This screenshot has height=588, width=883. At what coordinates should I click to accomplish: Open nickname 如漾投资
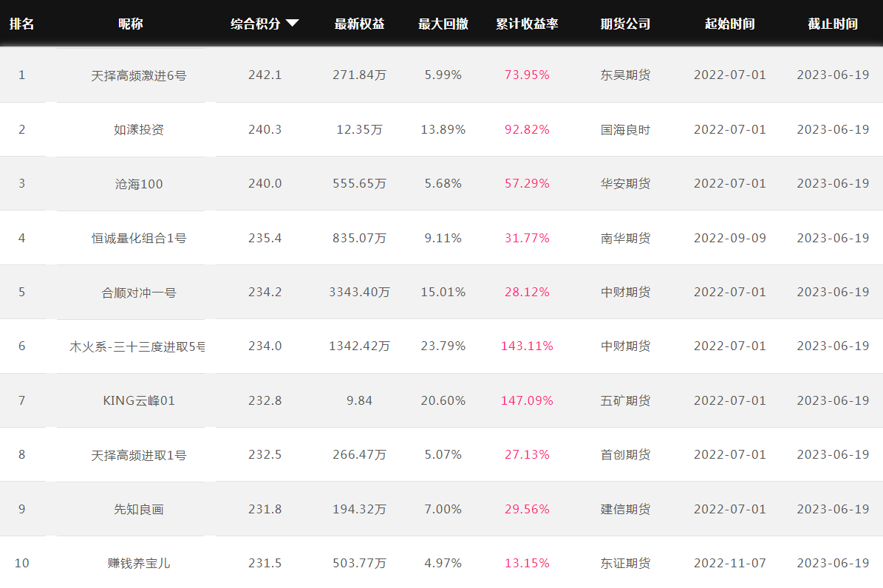pyautogui.click(x=138, y=129)
